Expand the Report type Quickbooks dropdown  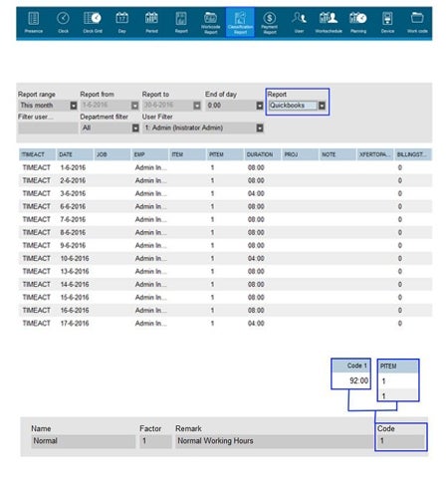click(x=322, y=106)
